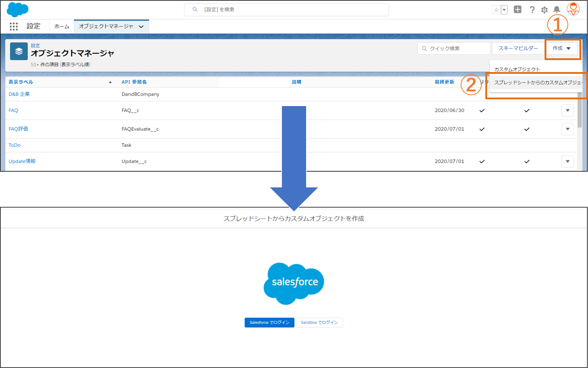The height and width of the screenshot is (368, 588).
Task: Sort by the 最終更新 column header
Action: click(x=444, y=82)
